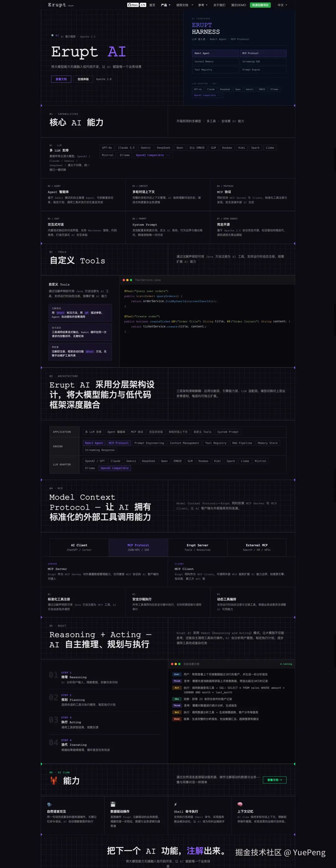The height and width of the screenshot is (868, 336).
Task: Go to 首页 in the navbar
Action: tap(152, 5)
